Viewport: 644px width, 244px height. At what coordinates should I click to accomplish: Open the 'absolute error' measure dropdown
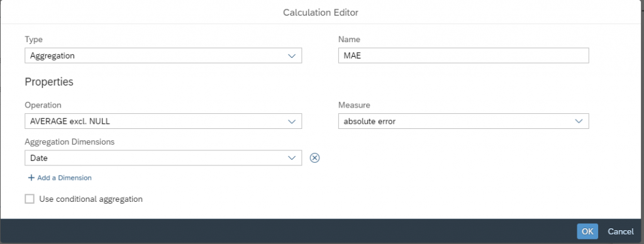[464, 121]
